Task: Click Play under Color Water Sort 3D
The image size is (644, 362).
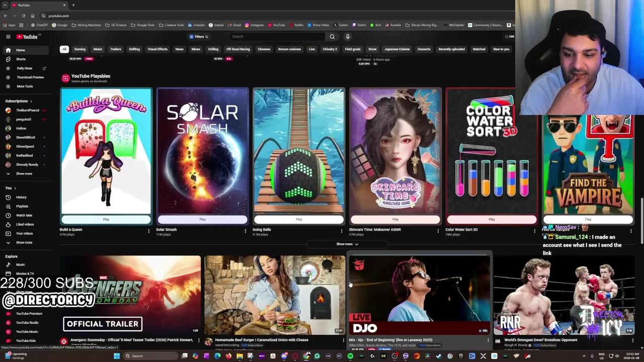Action: 492,219
